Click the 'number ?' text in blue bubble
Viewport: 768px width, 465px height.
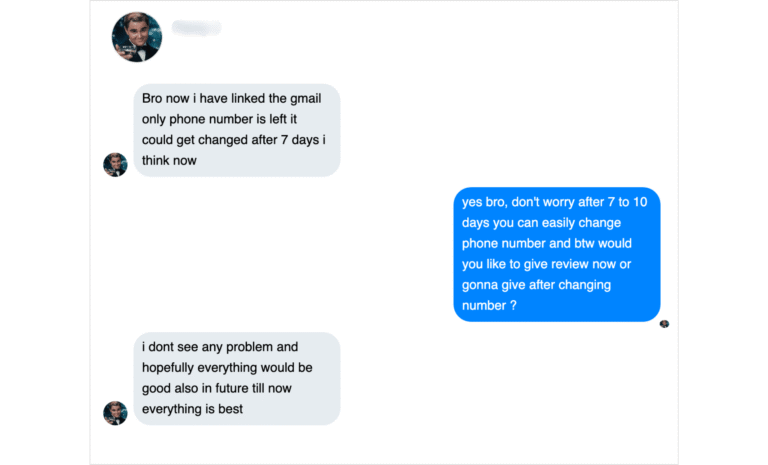pos(489,306)
